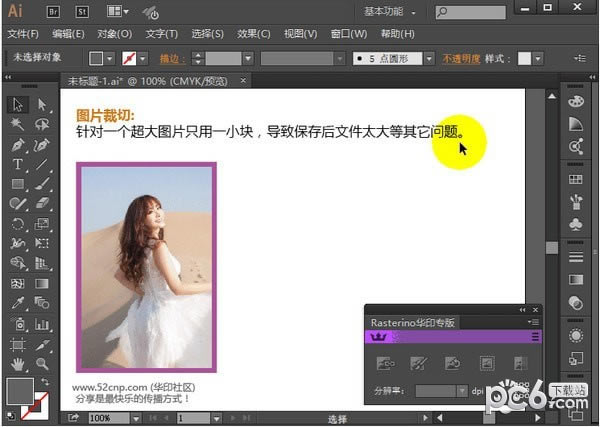Select the Selection tool (black arrow)
This screenshot has height=427, width=600.
(18, 104)
